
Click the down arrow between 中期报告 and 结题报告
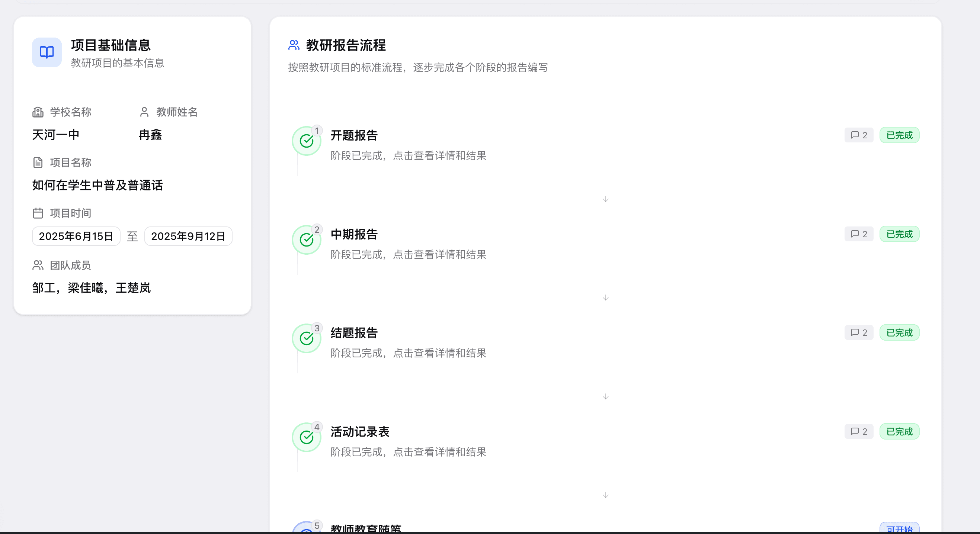click(x=606, y=297)
